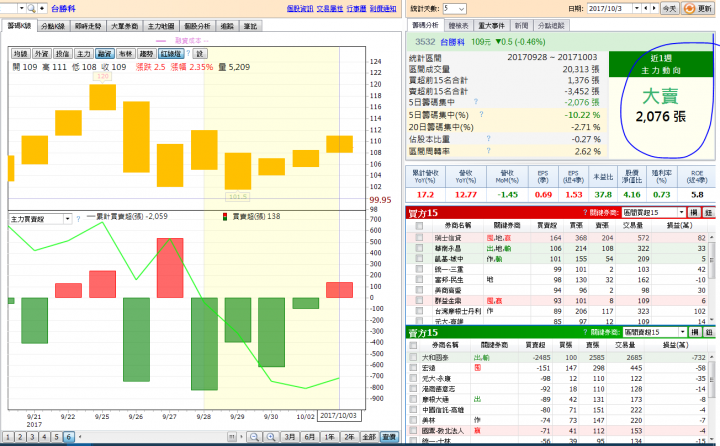Screen dimensions: 720x446
Task: Click the question mark help icon next to 紅綠燈
Action: 188,54
